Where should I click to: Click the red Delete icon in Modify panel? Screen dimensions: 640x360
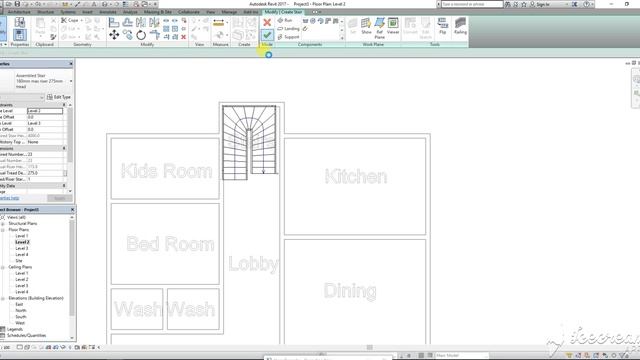click(x=184, y=37)
